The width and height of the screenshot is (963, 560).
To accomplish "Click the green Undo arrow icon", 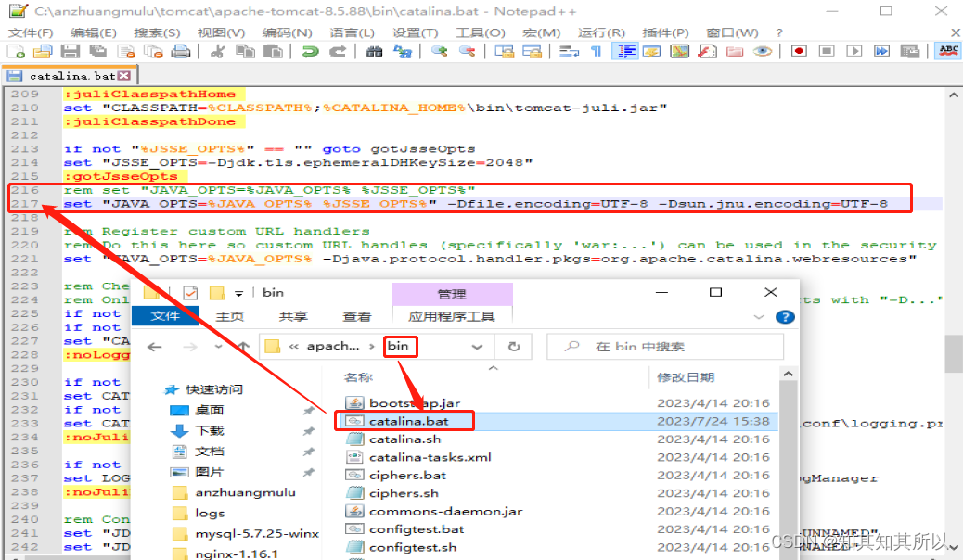I will [310, 52].
